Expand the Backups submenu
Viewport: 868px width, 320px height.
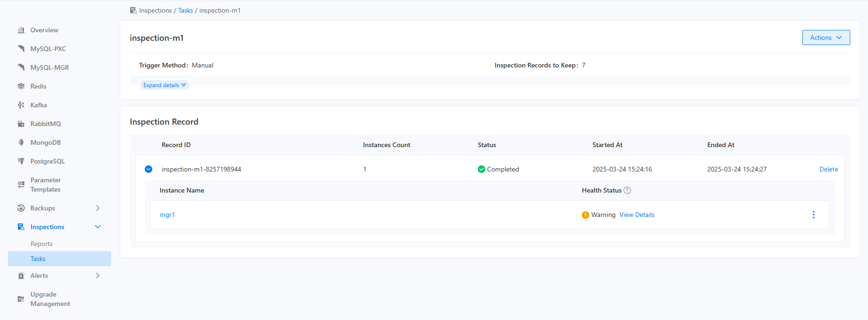[97, 208]
